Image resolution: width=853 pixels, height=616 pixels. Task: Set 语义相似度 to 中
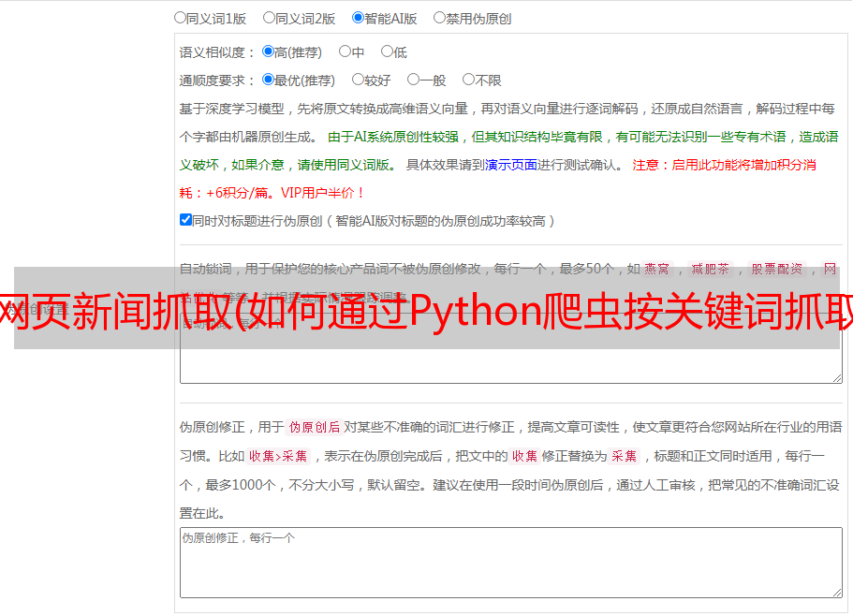[x=345, y=51]
